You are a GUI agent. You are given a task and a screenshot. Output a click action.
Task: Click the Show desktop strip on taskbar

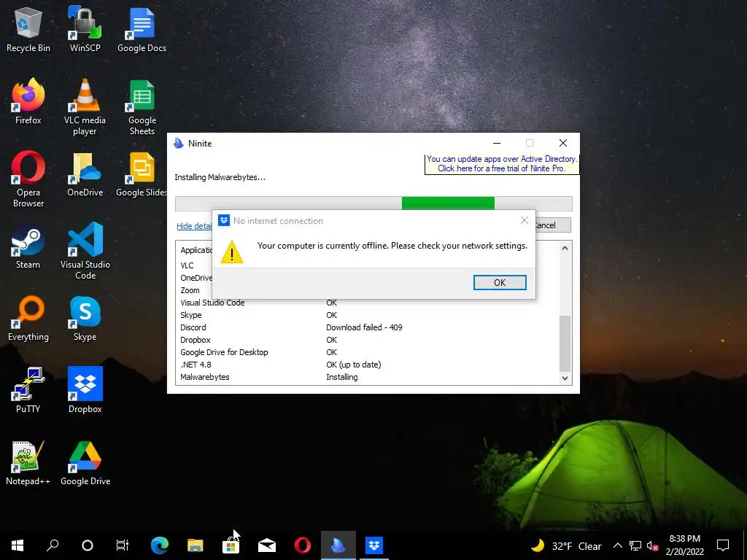coord(745,545)
